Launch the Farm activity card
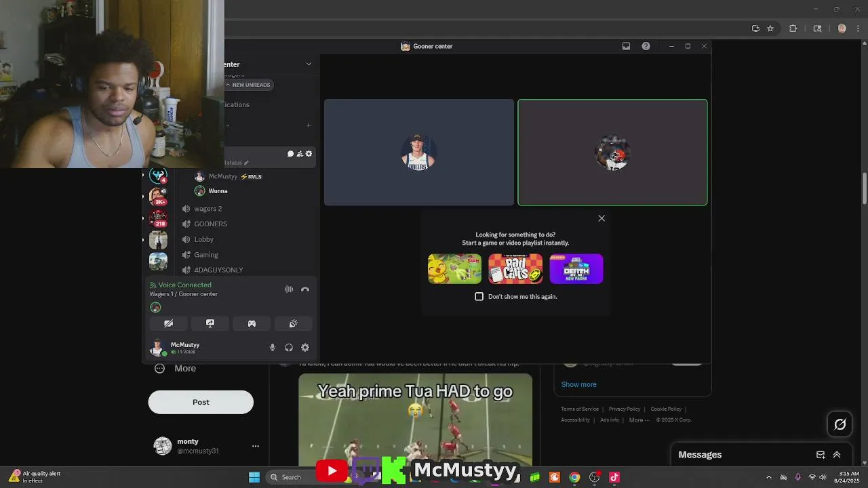The width and height of the screenshot is (868, 488). pyautogui.click(x=455, y=269)
